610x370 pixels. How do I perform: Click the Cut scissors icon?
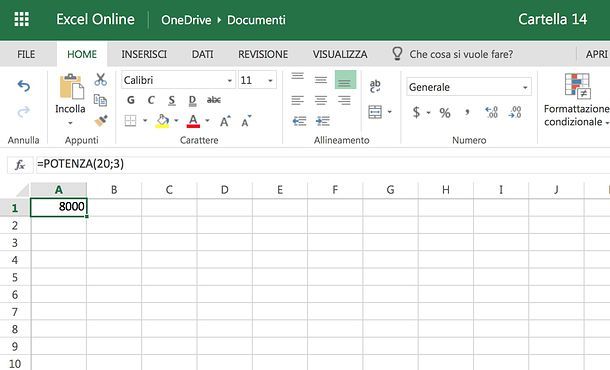(x=101, y=79)
